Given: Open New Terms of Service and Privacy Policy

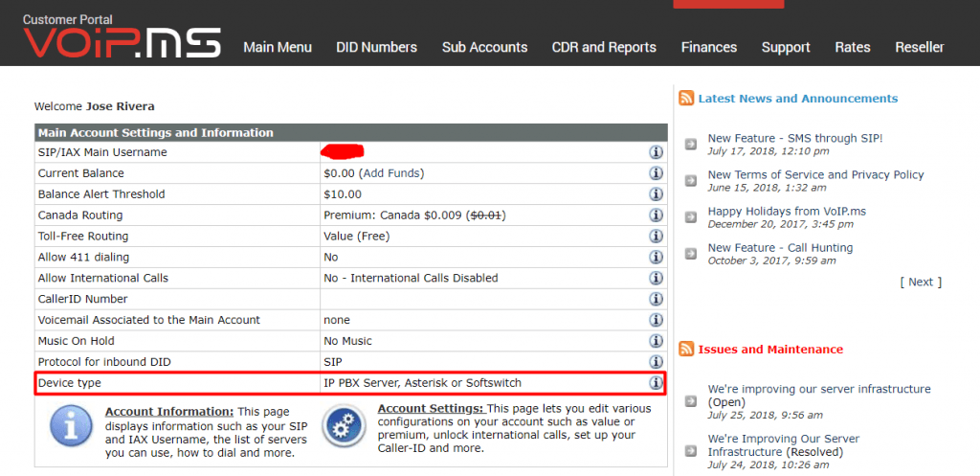Looking at the screenshot, I should 815,174.
